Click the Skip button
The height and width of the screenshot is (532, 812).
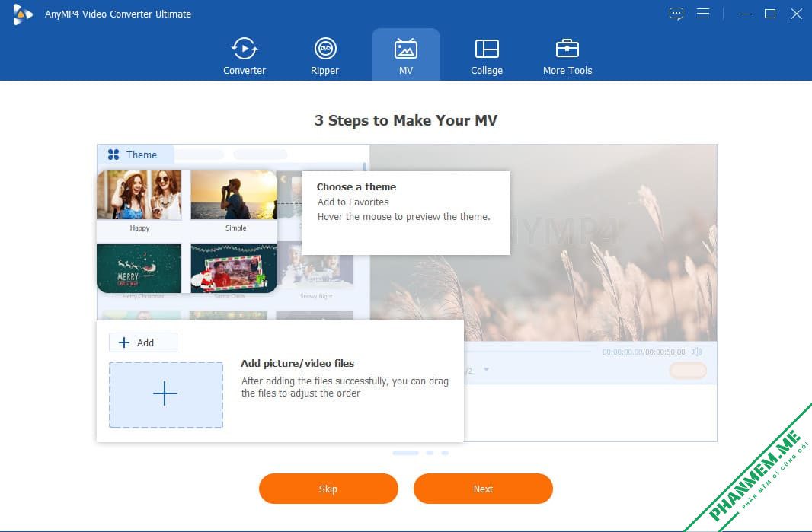point(328,489)
